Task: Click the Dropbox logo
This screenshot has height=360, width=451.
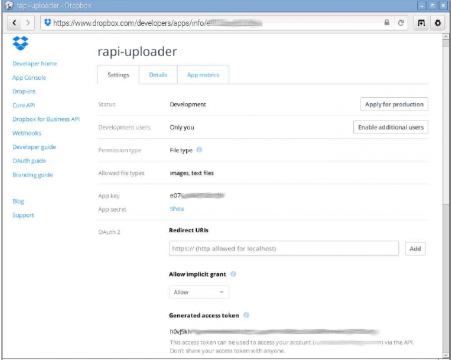Action: [20, 43]
